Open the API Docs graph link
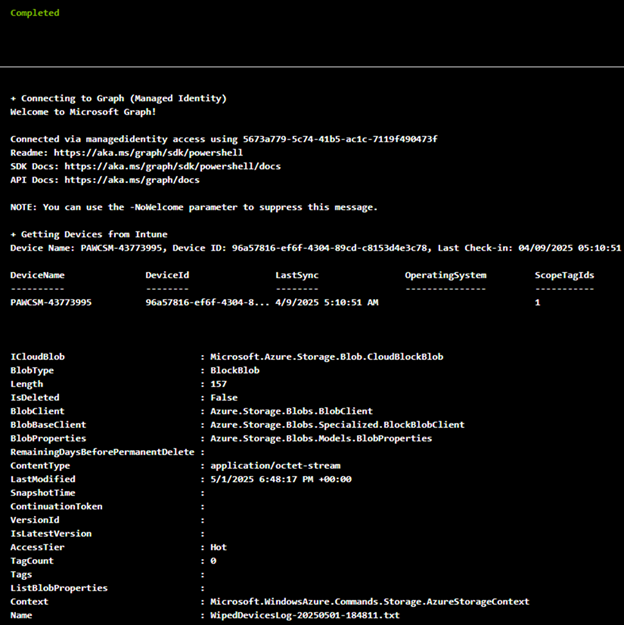This screenshot has height=625, width=624. click(132, 180)
